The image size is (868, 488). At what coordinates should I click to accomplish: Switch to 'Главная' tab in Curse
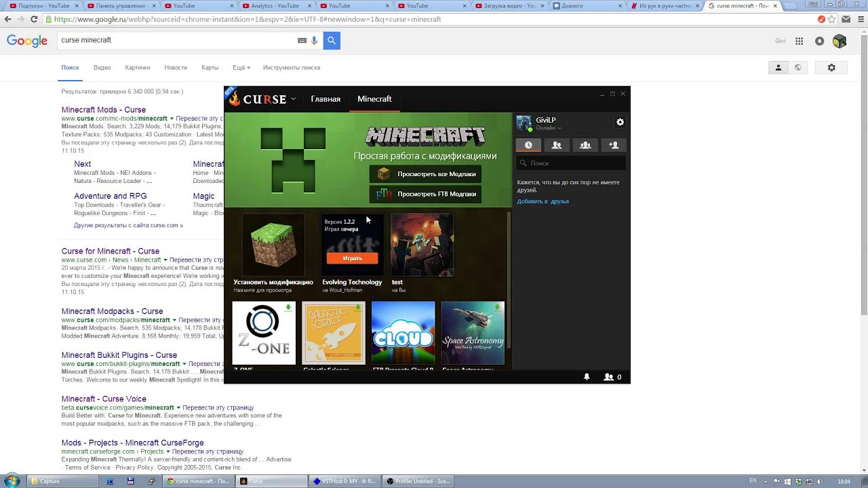click(325, 99)
